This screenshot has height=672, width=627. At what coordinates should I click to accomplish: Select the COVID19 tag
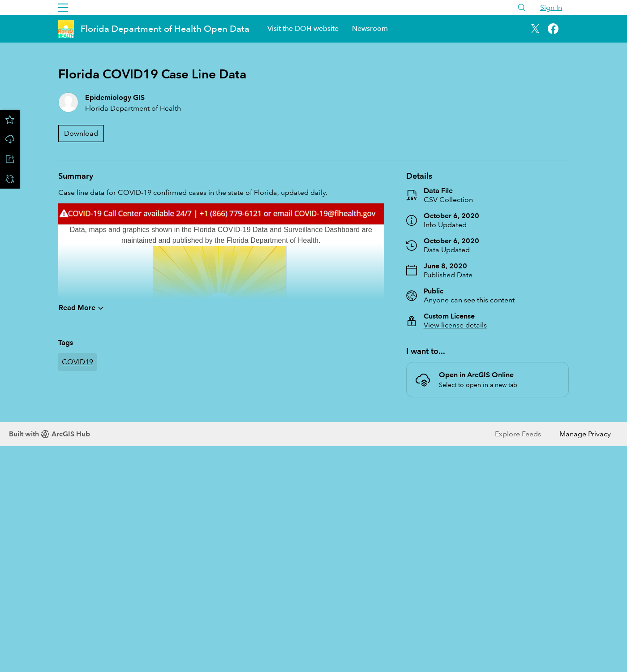(77, 362)
